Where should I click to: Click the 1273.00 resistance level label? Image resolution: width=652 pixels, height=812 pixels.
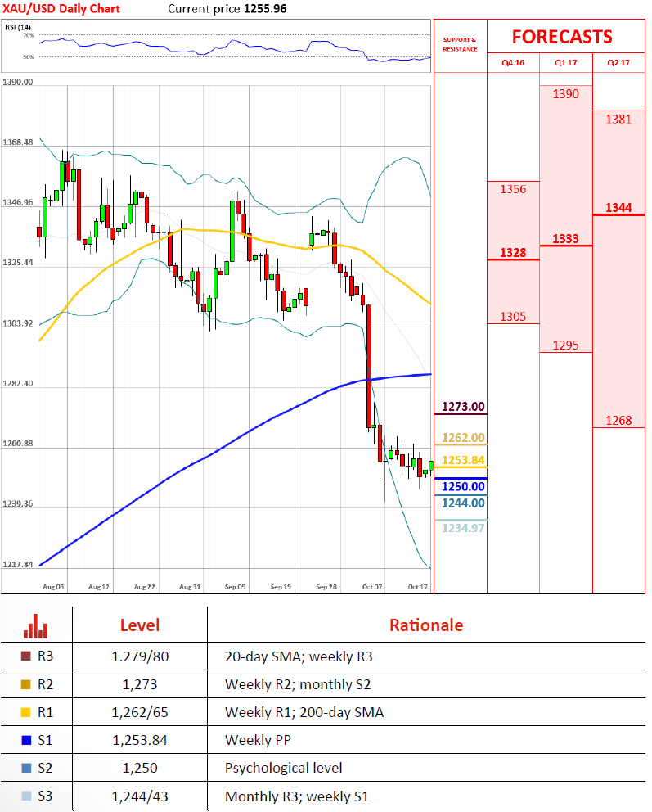point(463,407)
